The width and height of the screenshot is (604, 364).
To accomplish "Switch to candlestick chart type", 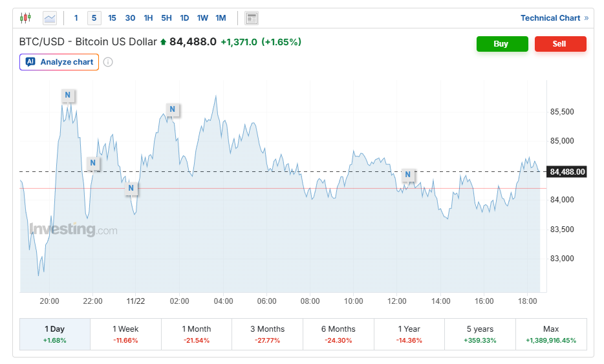I will coord(25,18).
